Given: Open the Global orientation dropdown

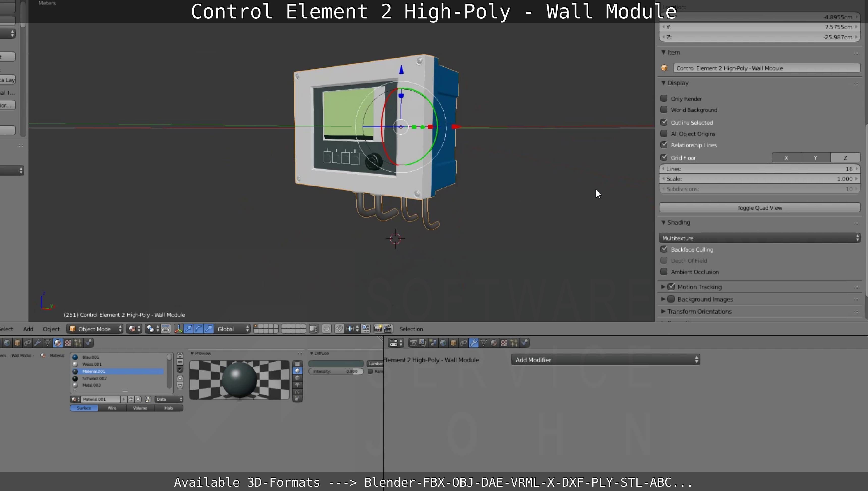Looking at the screenshot, I should 232,329.
